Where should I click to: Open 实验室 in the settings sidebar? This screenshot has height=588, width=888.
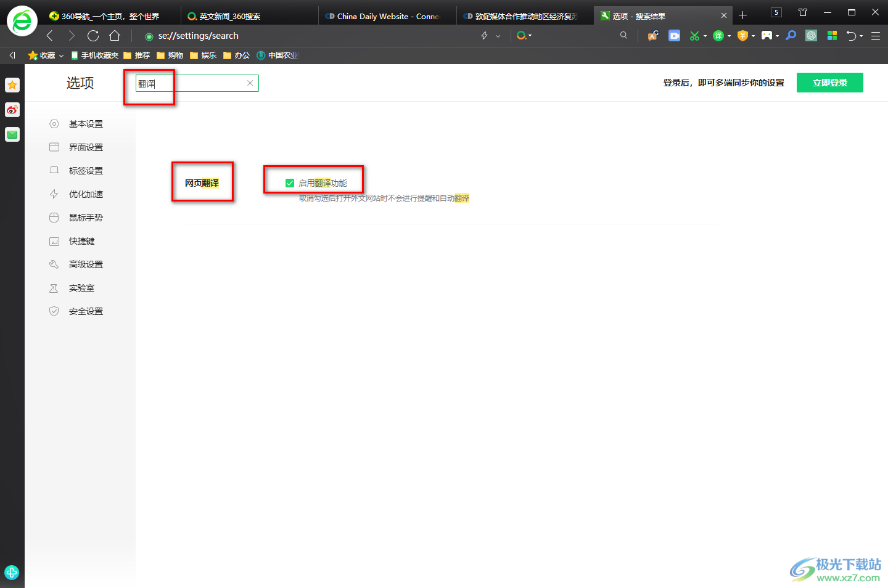pos(81,288)
